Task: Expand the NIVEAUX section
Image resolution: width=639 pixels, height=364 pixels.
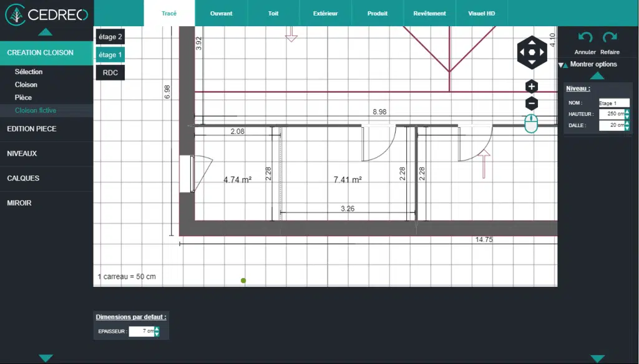Action: coord(22,154)
